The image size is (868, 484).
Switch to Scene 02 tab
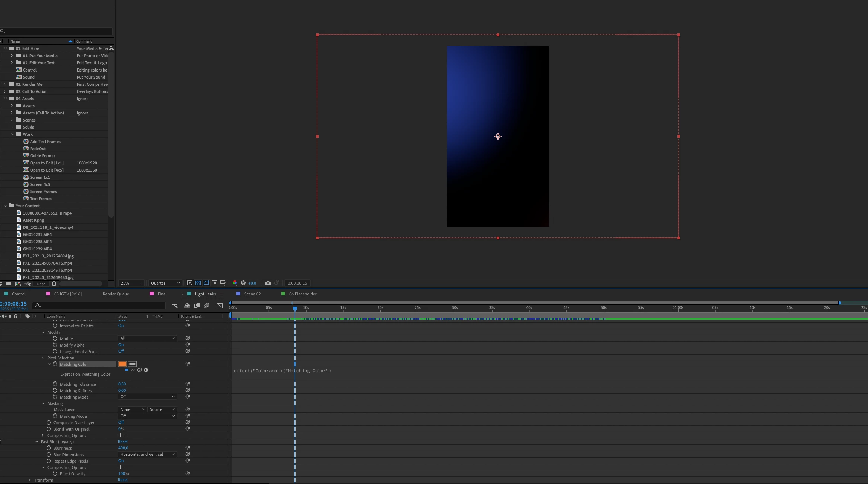pos(252,294)
